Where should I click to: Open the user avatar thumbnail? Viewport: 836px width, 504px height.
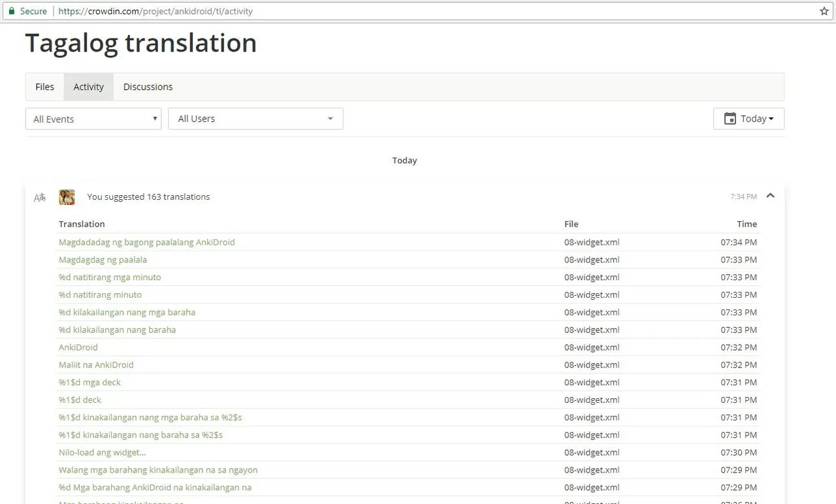[67, 197]
